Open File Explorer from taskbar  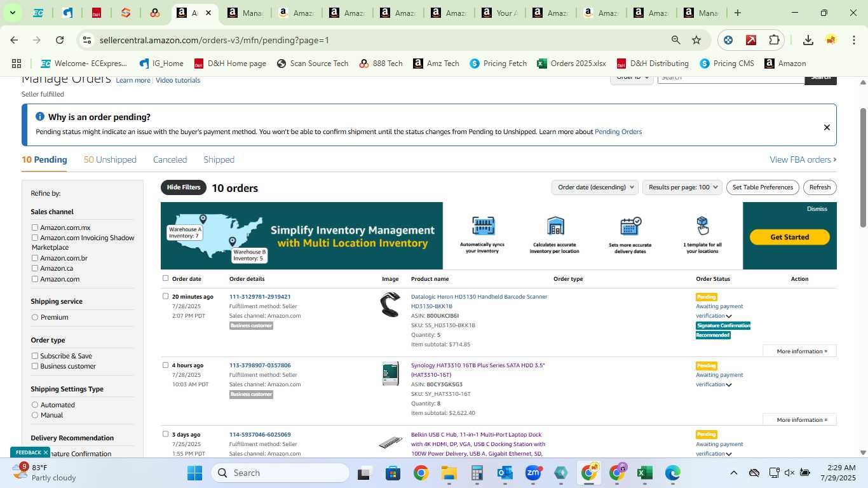tap(449, 473)
